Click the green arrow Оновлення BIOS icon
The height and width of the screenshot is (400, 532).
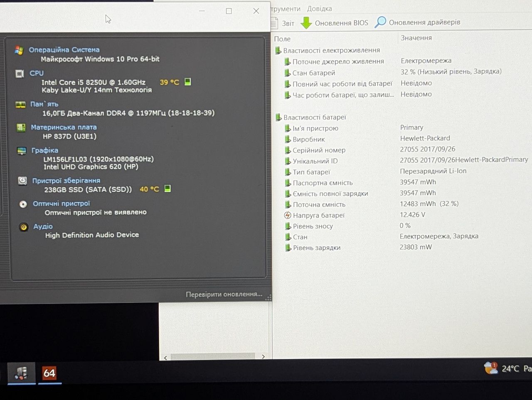pyautogui.click(x=306, y=23)
